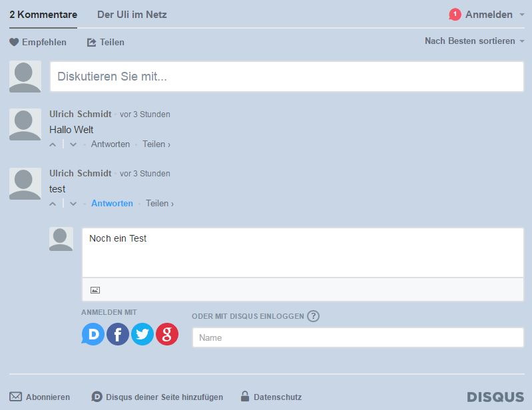Click 'ODER MIT DISQUS EINLOGGEN' label
Screen dimensions: 532x410
248,316
